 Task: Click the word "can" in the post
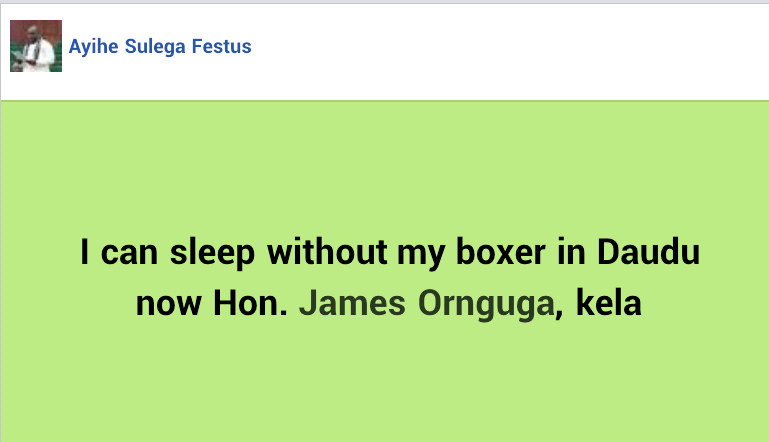point(127,253)
